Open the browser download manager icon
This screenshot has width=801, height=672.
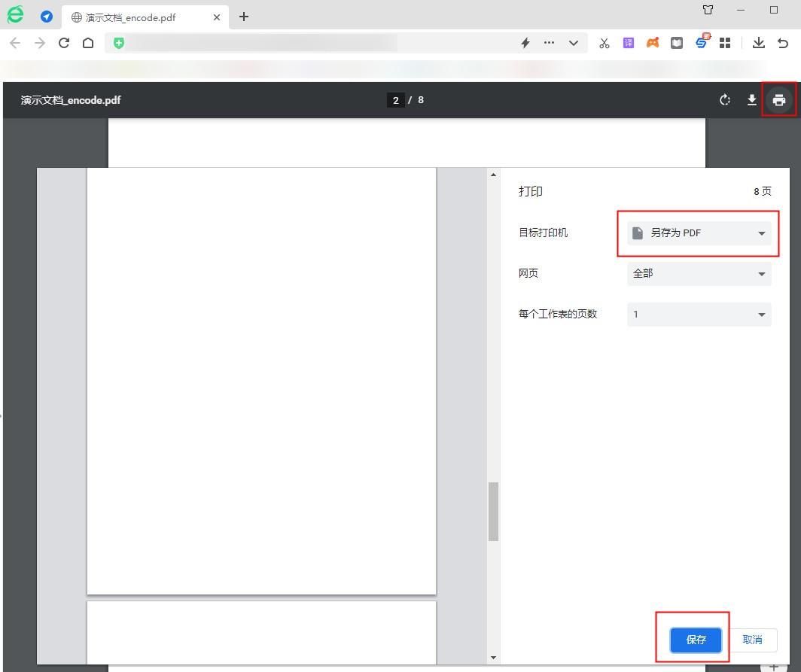tap(759, 43)
